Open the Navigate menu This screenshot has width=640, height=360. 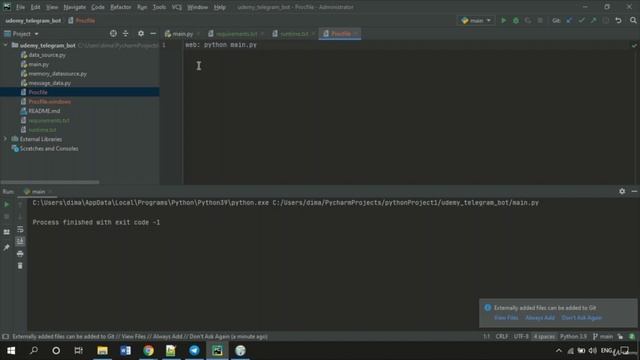tap(75, 7)
